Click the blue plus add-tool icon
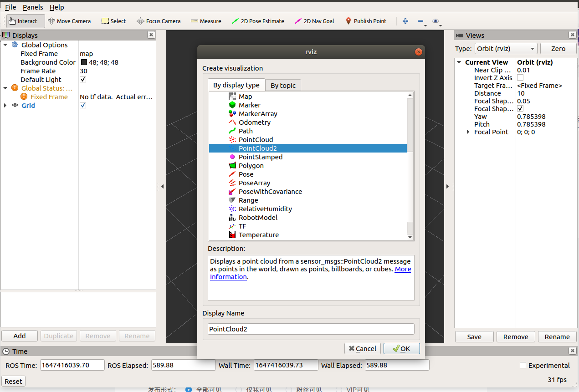The width and height of the screenshot is (579, 392). 405,21
